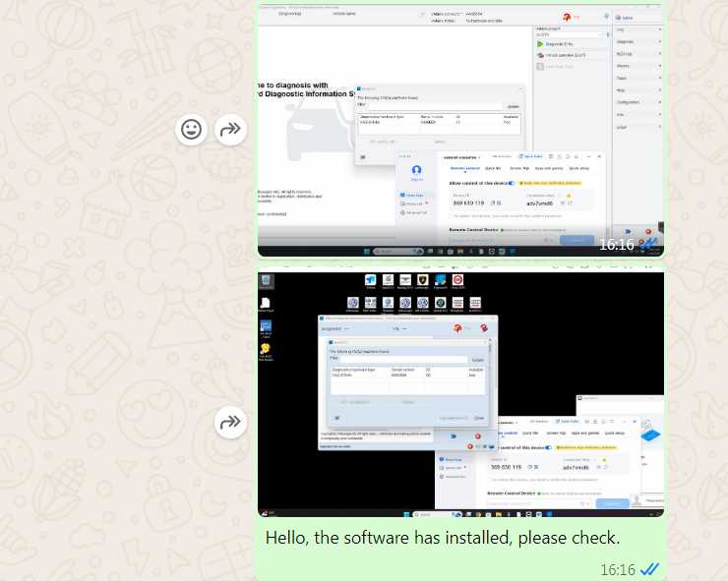The height and width of the screenshot is (581, 728).
Task: Expand Configuration menu in upper screenshot sidebar
Action: pyautogui.click(x=660, y=102)
